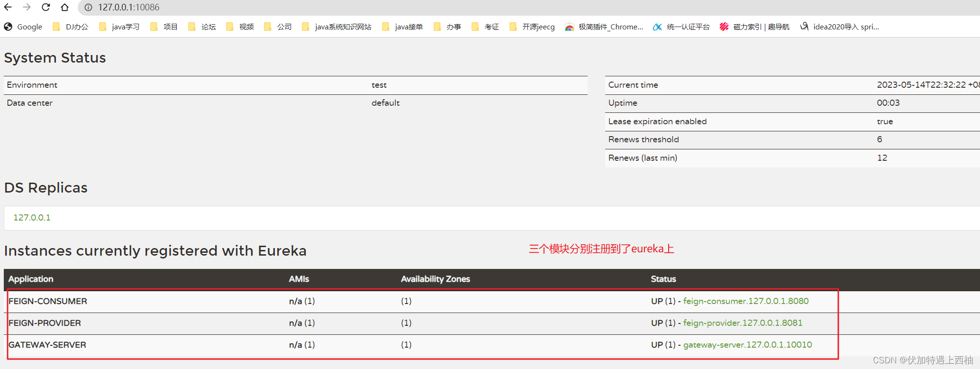Click the Lease expiration enabled value true
The width and height of the screenshot is (980, 369).
tap(885, 121)
